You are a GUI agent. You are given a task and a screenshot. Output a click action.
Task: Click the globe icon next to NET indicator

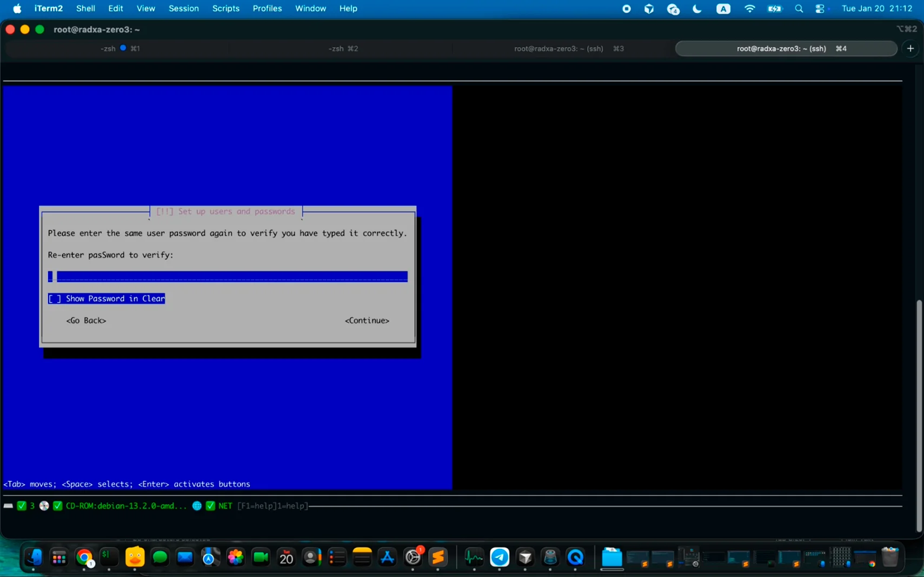tap(196, 506)
